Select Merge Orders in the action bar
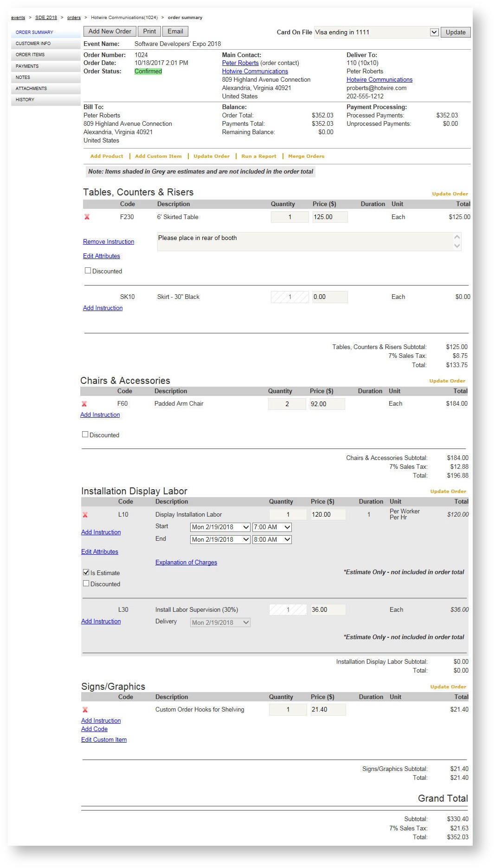This screenshot has height=868, width=495. 306,156
